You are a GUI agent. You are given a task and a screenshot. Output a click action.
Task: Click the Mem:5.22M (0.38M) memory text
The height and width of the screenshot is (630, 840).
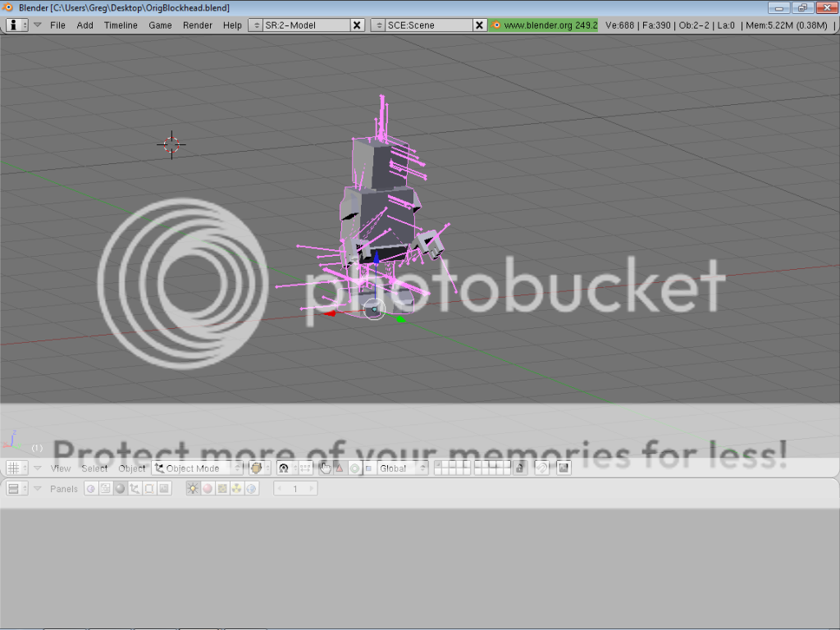click(787, 25)
